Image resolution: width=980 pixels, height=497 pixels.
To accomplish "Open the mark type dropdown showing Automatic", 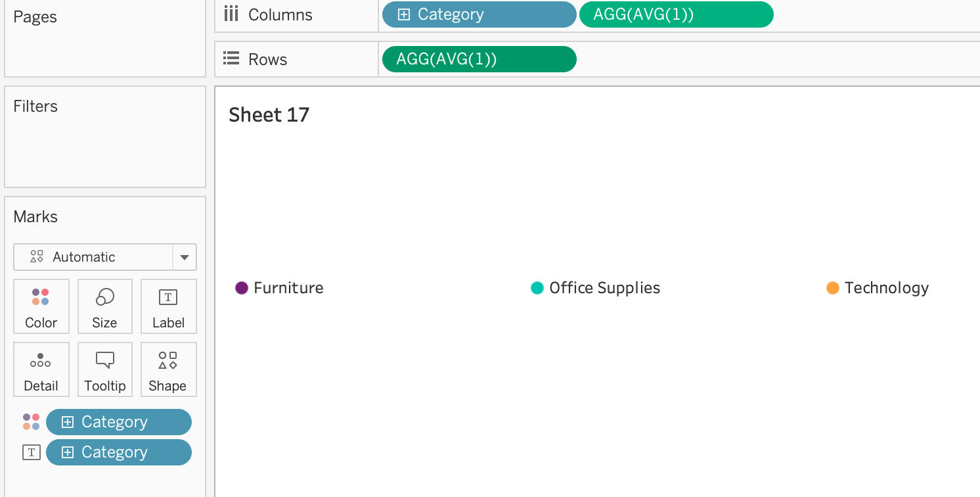I will (185, 257).
